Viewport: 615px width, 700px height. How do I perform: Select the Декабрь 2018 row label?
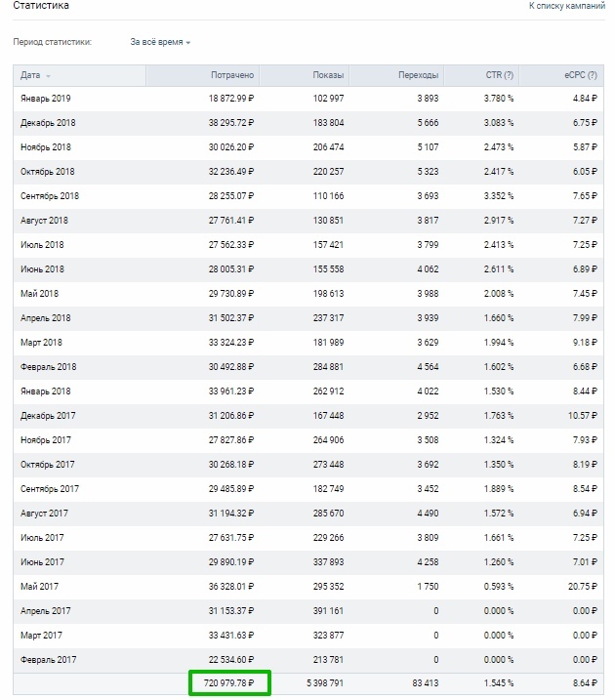[x=48, y=123]
